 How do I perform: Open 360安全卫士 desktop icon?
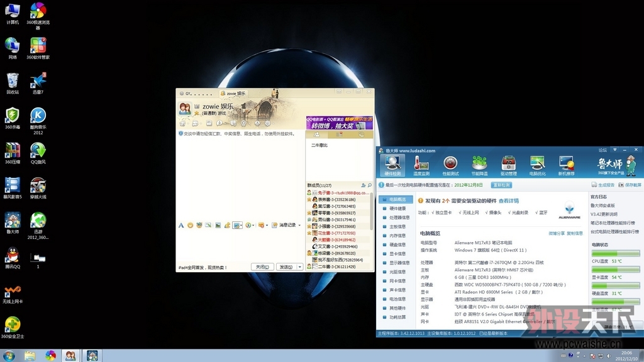[x=13, y=327]
